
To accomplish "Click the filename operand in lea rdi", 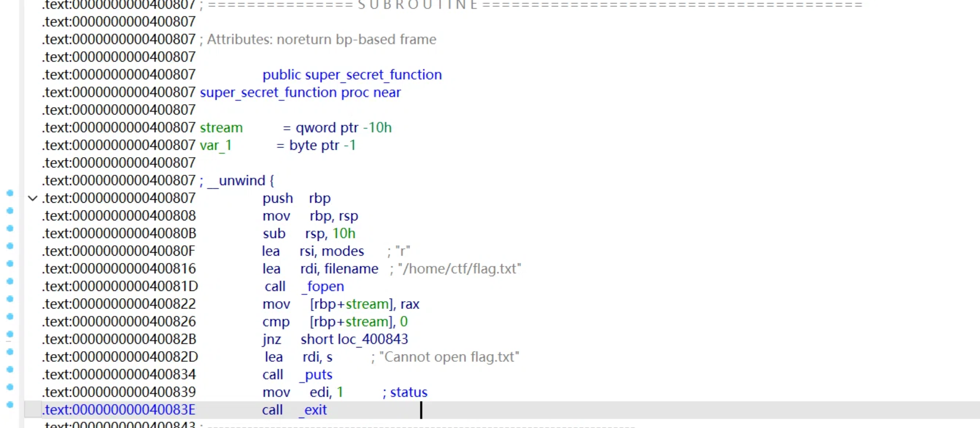I will [351, 269].
